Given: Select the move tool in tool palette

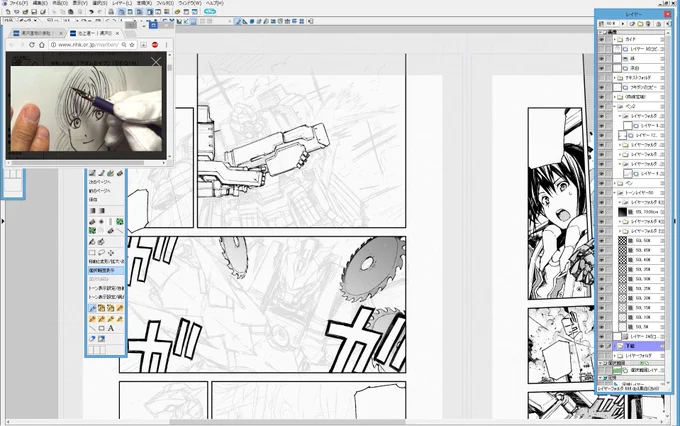Looking at the screenshot, I should [111, 252].
